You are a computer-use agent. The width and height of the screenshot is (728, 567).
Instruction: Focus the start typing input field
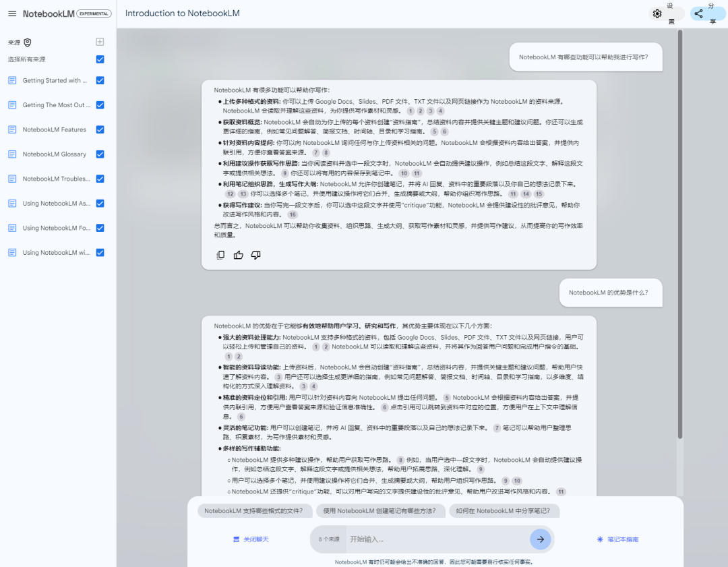coord(436,539)
